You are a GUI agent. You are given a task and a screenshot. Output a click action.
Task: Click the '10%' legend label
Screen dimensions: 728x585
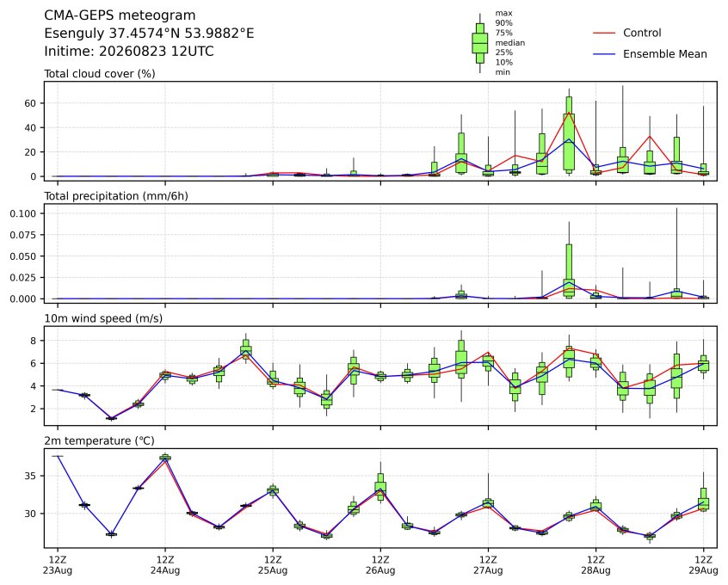[503, 62]
